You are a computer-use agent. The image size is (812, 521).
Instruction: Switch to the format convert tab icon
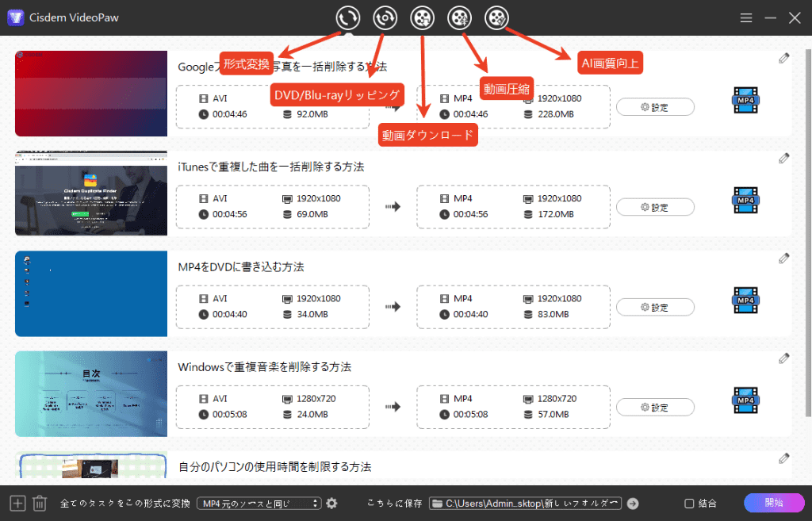pyautogui.click(x=347, y=17)
